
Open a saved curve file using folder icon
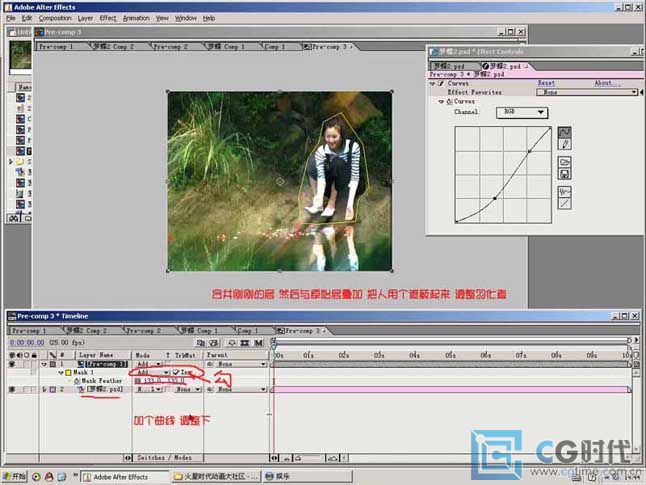(x=564, y=162)
